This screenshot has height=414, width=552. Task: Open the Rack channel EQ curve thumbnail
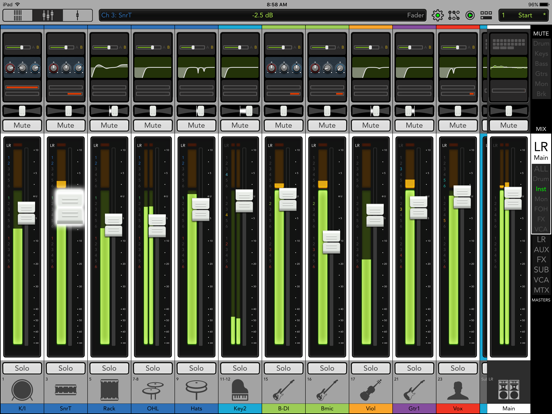click(109, 67)
